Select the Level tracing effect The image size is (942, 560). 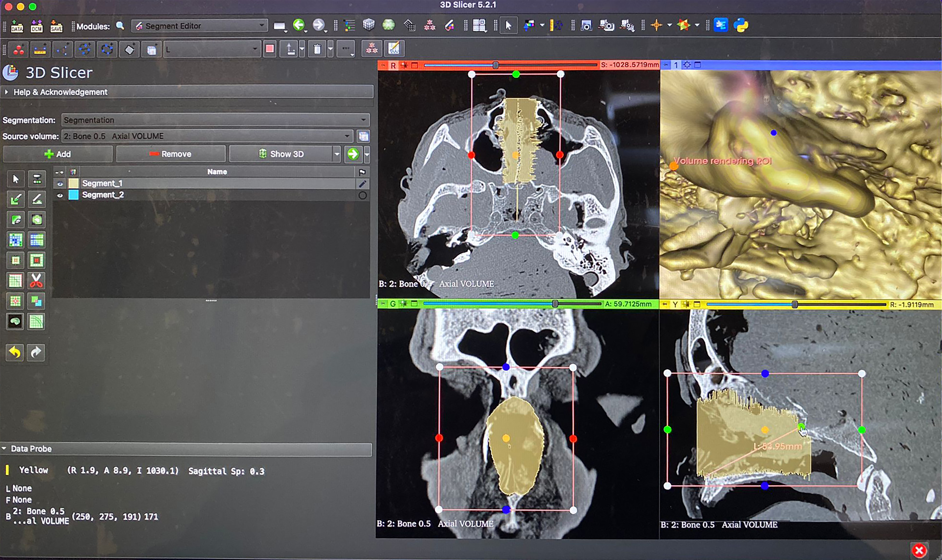coord(37,220)
